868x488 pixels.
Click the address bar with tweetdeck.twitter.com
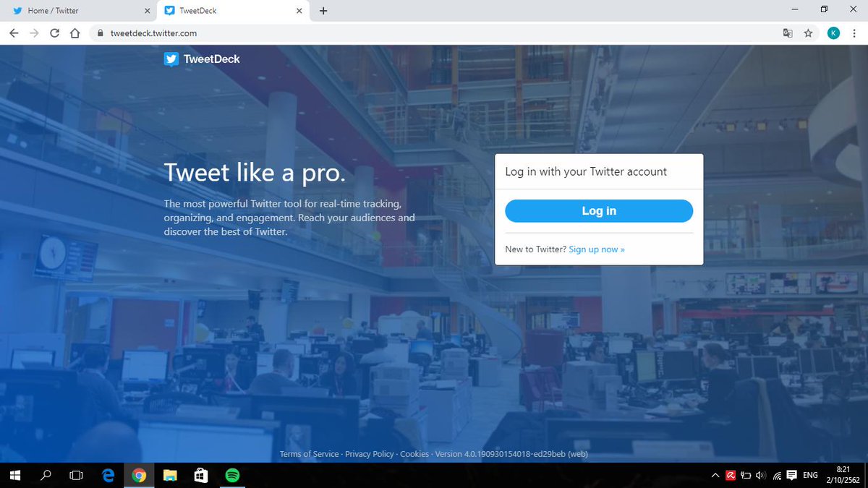pyautogui.click(x=434, y=33)
